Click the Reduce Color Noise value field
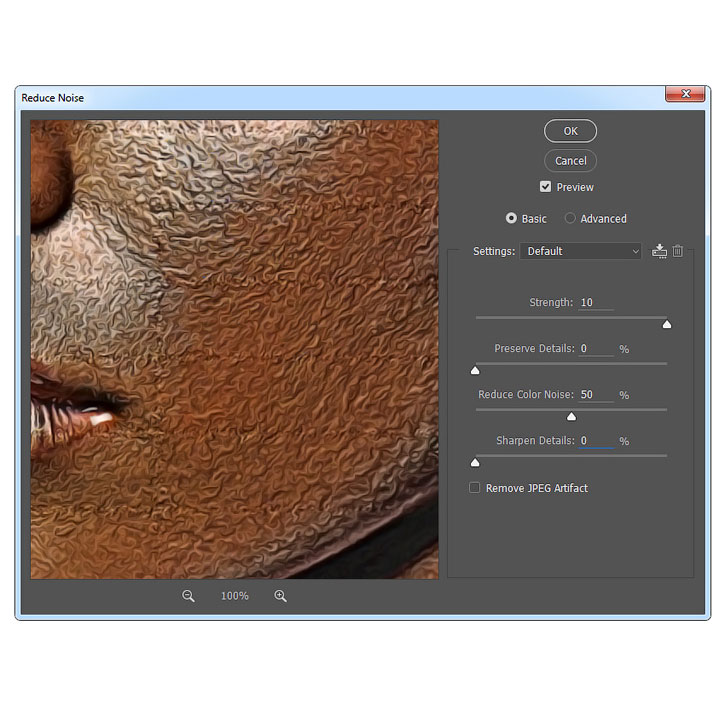 coord(596,395)
